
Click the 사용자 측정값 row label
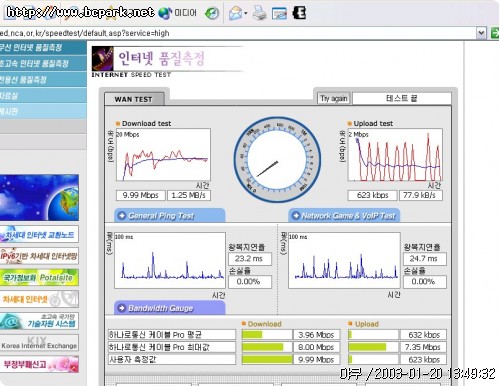(x=172, y=359)
